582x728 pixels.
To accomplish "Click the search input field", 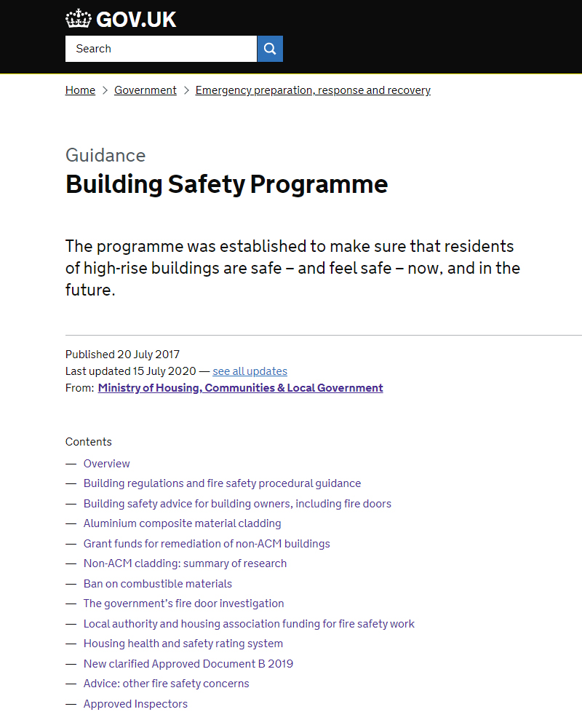I will click(160, 48).
